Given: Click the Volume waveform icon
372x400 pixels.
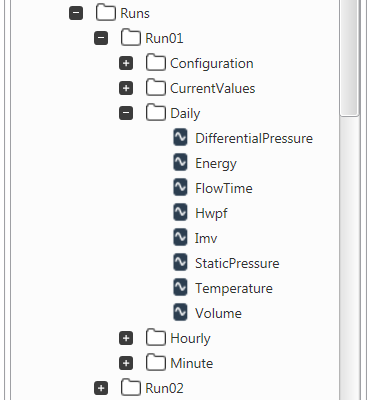Looking at the screenshot, I should (180, 313).
